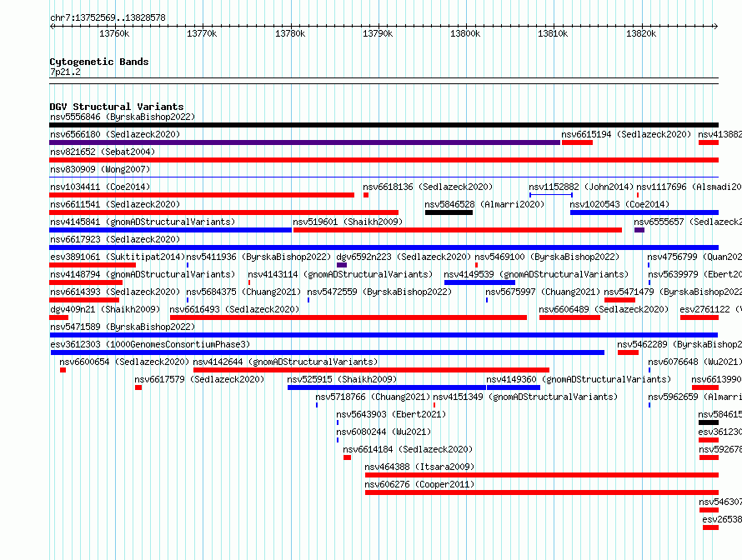Click nsv821652 (Sebat2004) label
This screenshot has height=560, width=742.
(103, 152)
